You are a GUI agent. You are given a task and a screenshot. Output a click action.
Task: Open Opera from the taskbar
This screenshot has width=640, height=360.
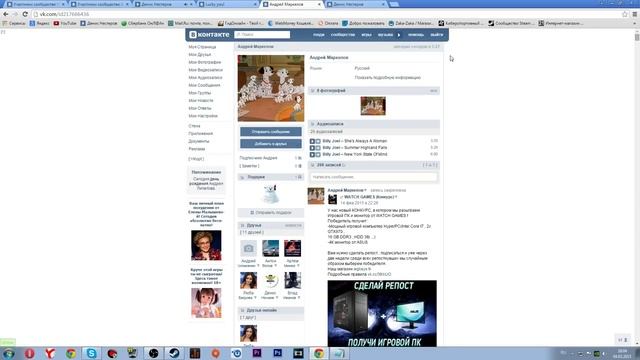click(x=29, y=353)
